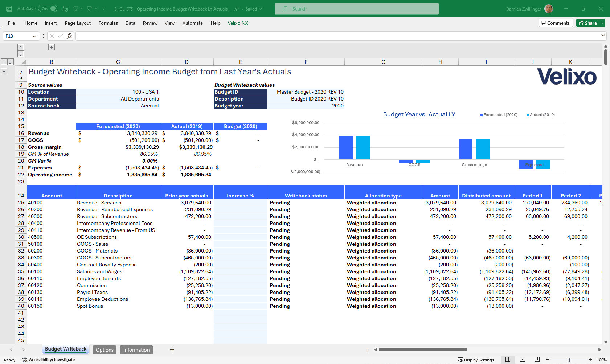Expand row group plus beside row 7
The width and height of the screenshot is (610, 364).
click(x=4, y=71)
